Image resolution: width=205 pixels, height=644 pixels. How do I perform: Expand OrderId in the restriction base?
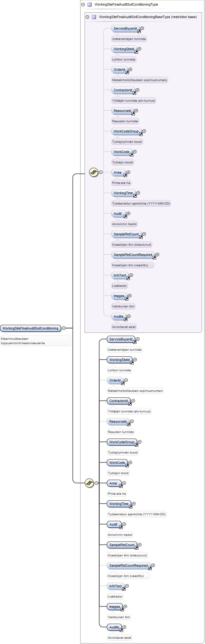(x=131, y=70)
